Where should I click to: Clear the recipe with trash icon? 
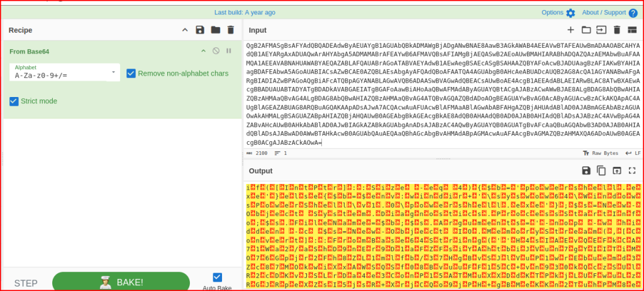(x=231, y=30)
